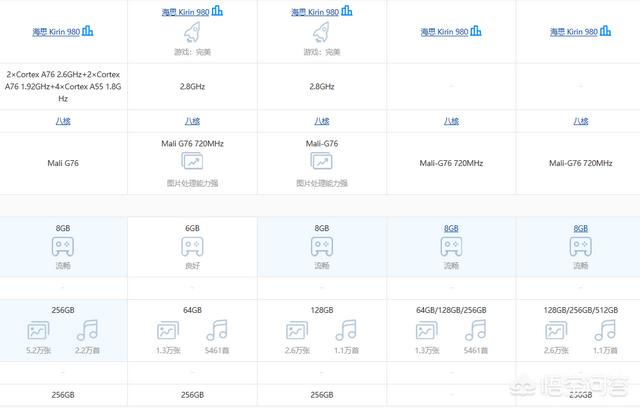Select the 2.8GHz value in the third column
The height and width of the screenshot is (408, 640).
(x=322, y=86)
